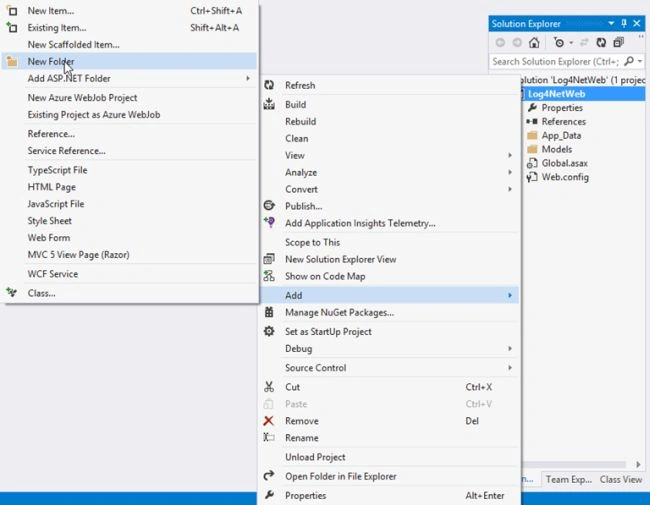Click Build in the context menu
The image size is (650, 505).
[390, 104]
